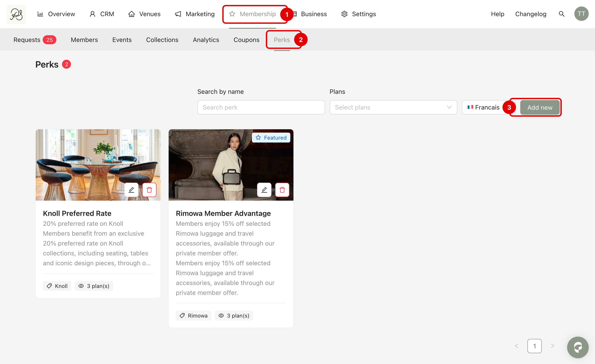
Task: Click the Knoll brand tag
Action: [57, 286]
